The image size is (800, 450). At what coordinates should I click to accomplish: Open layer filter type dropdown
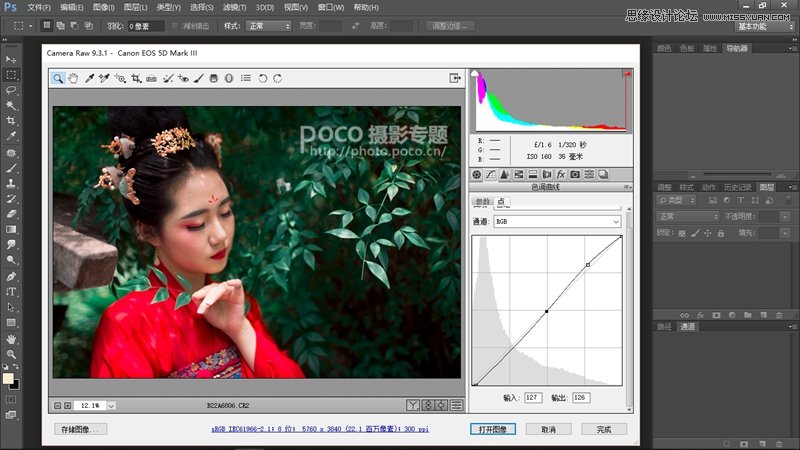click(676, 201)
